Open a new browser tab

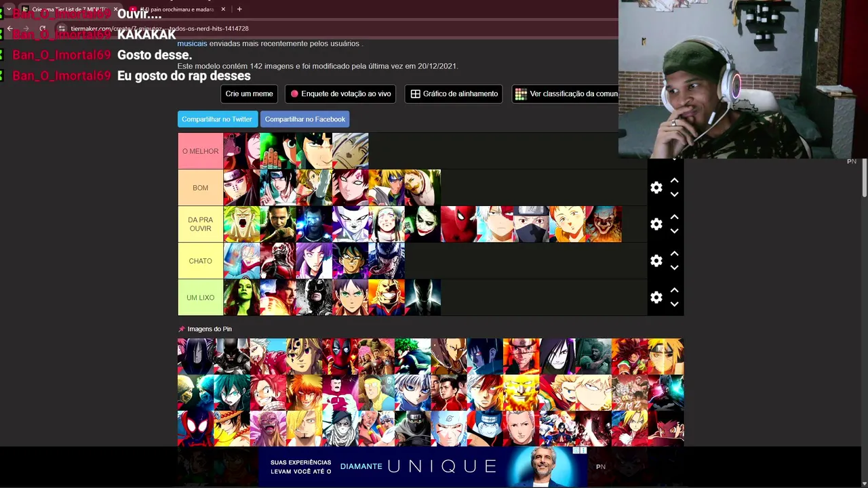point(239,9)
